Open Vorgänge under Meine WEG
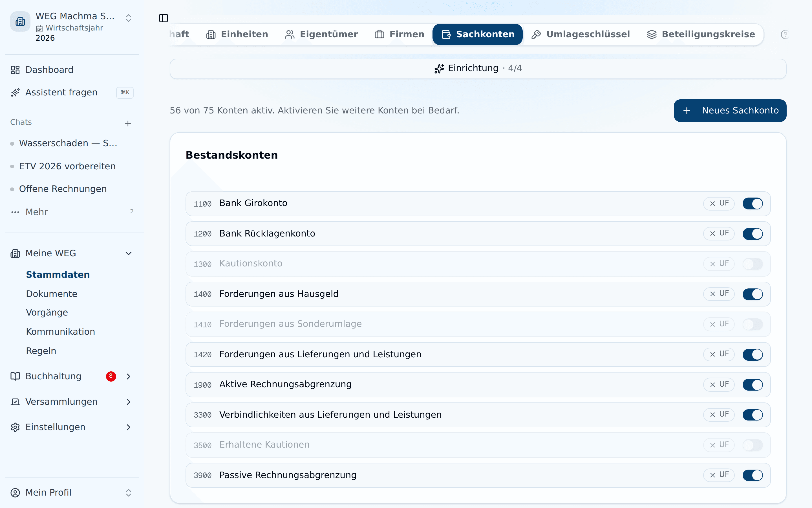 47,313
